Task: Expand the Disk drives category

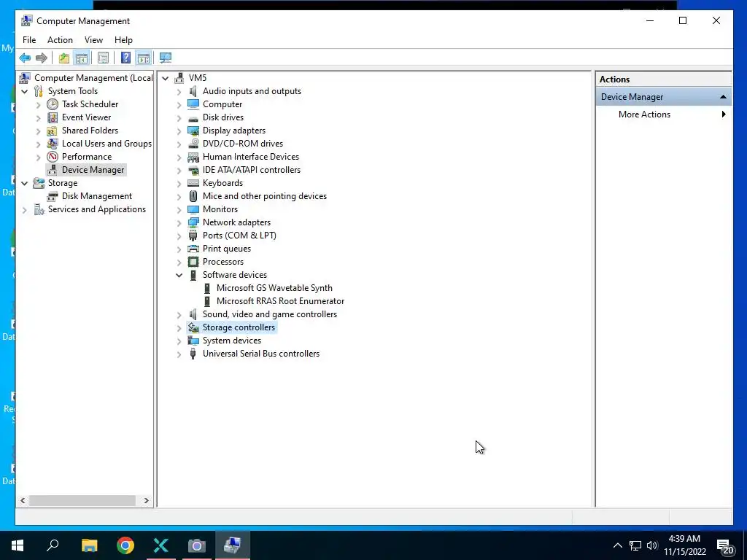Action: 179,117
